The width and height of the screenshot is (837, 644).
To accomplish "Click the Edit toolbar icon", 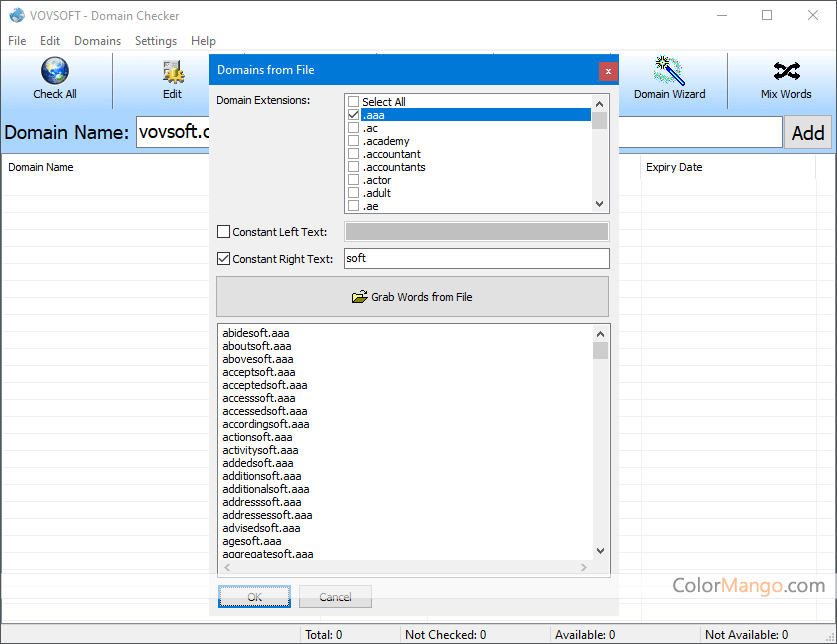I will (173, 72).
